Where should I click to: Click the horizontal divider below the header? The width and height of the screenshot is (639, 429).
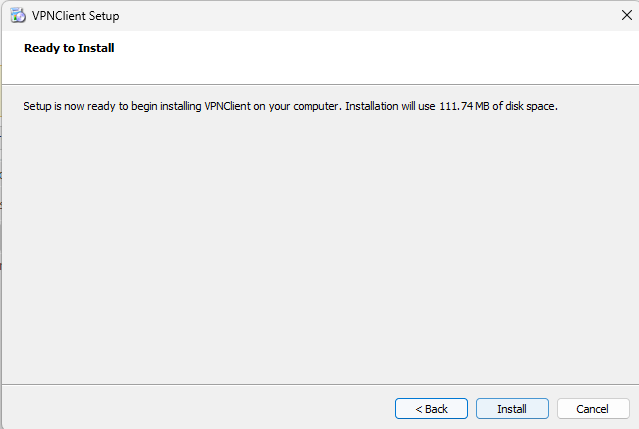[x=320, y=84]
